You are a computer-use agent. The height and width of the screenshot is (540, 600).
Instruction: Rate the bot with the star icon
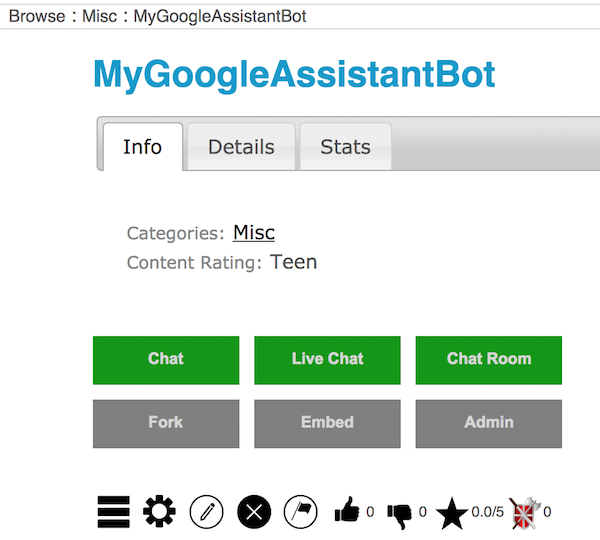(x=452, y=513)
